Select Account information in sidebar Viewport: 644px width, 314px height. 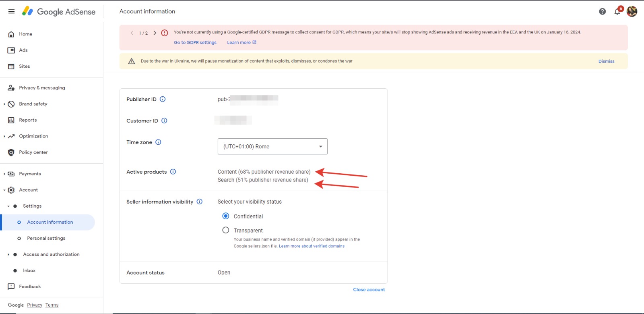(x=48, y=222)
